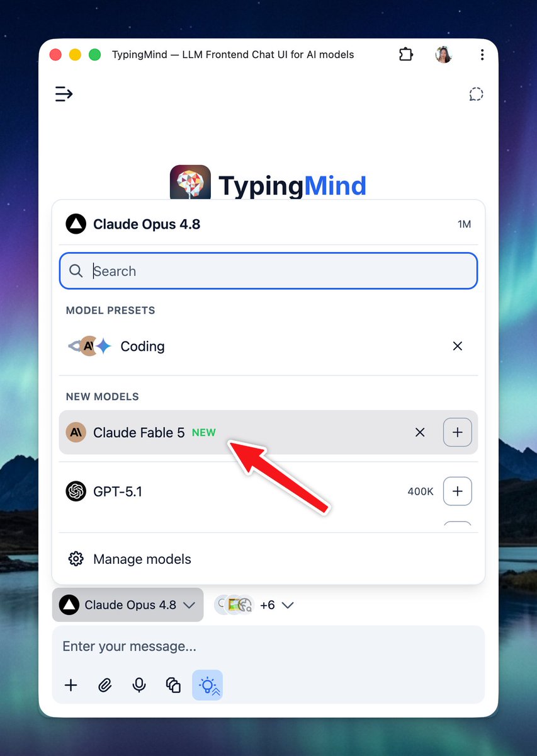Click the magnifier icon in the search box
This screenshot has height=756, width=537.
click(x=76, y=271)
